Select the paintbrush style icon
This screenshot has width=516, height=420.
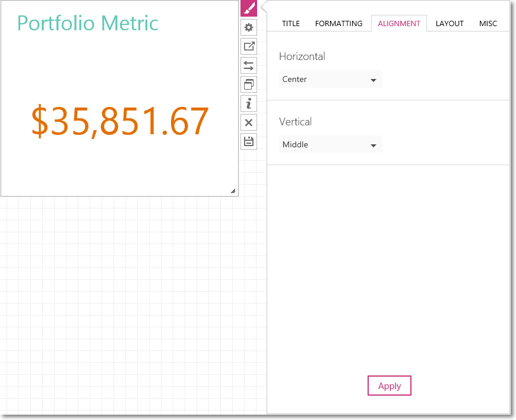click(x=249, y=8)
